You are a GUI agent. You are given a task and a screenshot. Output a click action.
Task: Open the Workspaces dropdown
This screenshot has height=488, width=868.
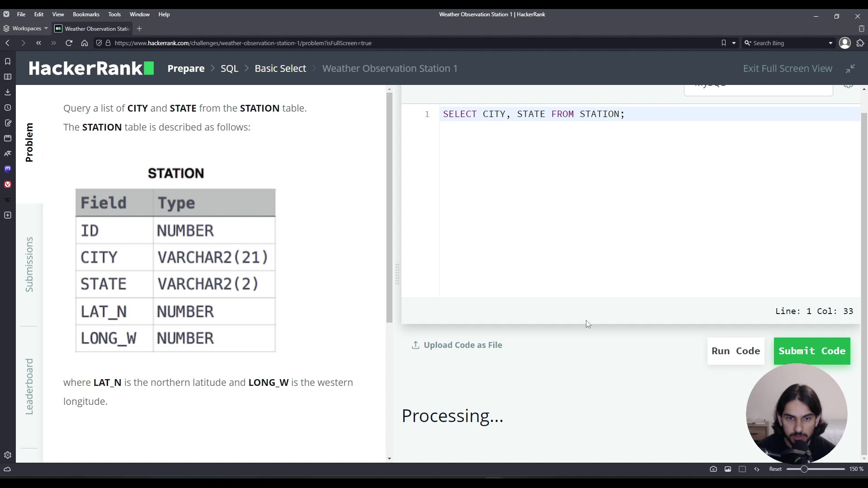26,28
